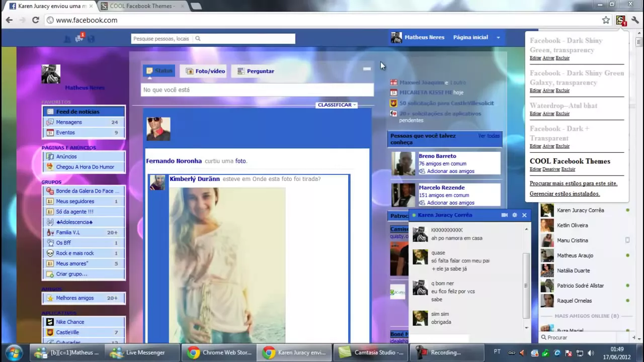Switch to Chrome Web Store taskbar item
644x362 pixels.
coord(219,352)
